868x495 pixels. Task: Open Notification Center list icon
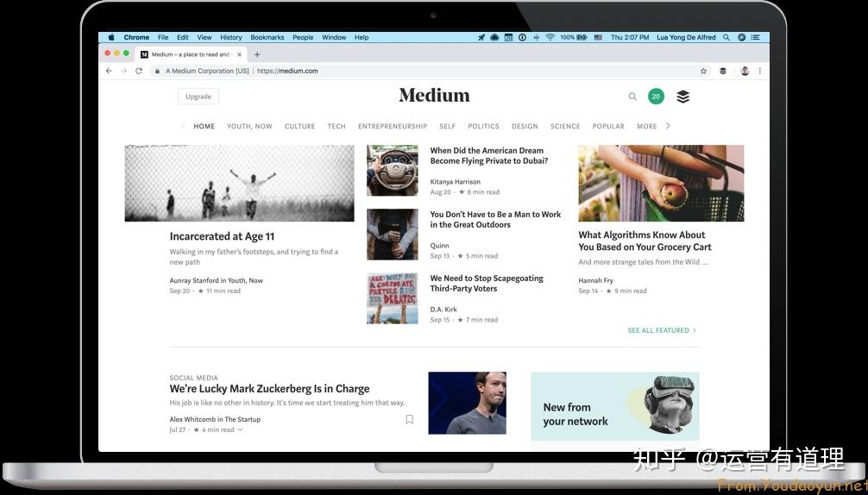click(x=756, y=37)
